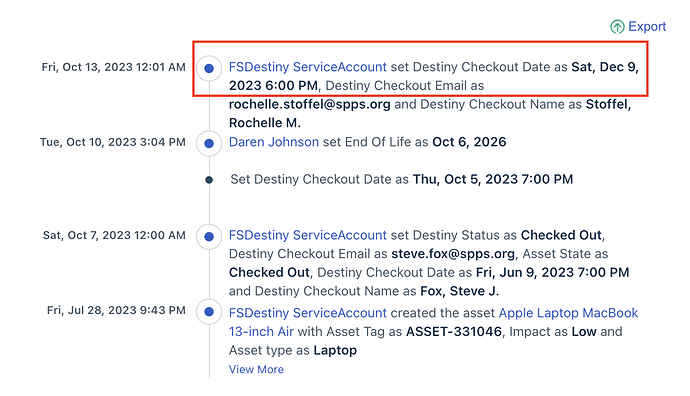Image resolution: width=690 pixels, height=396 pixels.
Task: Open FSDestiny ServiceAccount link in Oct 13 entry
Action: (308, 67)
